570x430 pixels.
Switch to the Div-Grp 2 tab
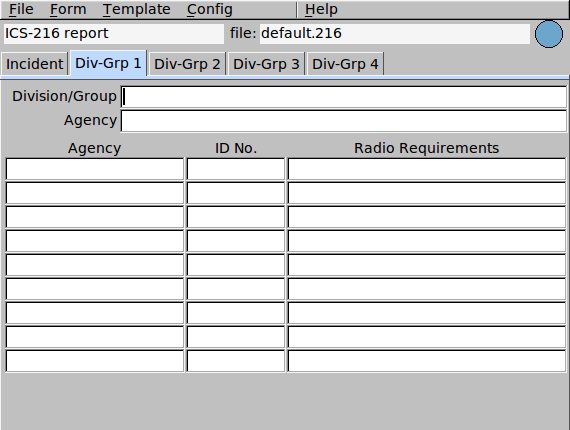[x=187, y=64]
